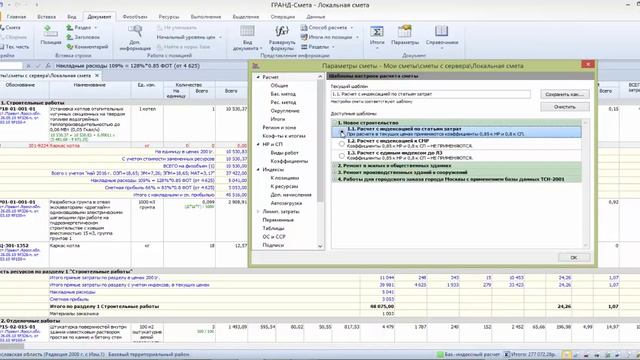Click the Итоги sigma icon
This screenshot has height=360, width=640.
tap(377, 31)
